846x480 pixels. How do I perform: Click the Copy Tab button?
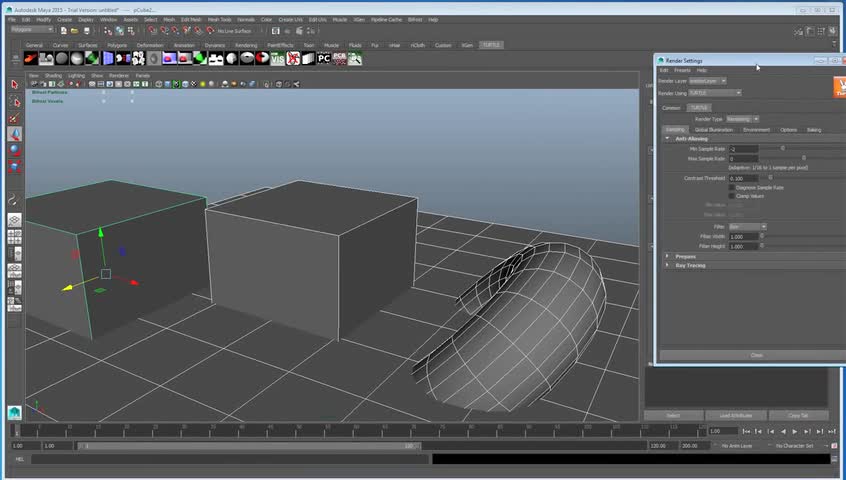(798, 415)
